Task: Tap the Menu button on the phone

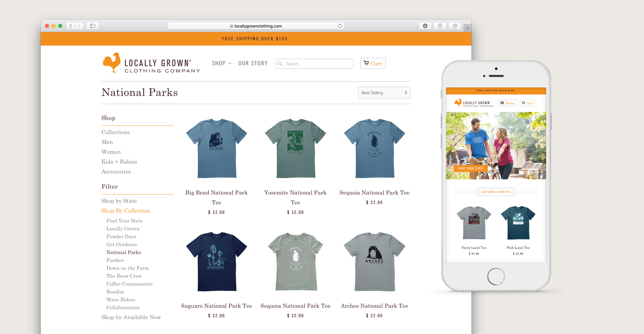Action: (507, 103)
